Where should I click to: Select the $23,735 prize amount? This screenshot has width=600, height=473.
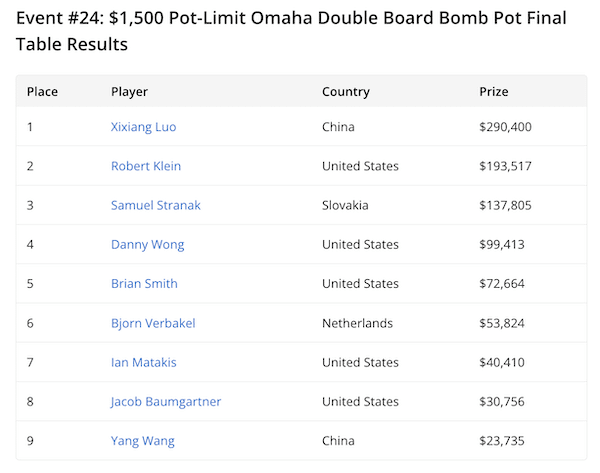click(502, 440)
